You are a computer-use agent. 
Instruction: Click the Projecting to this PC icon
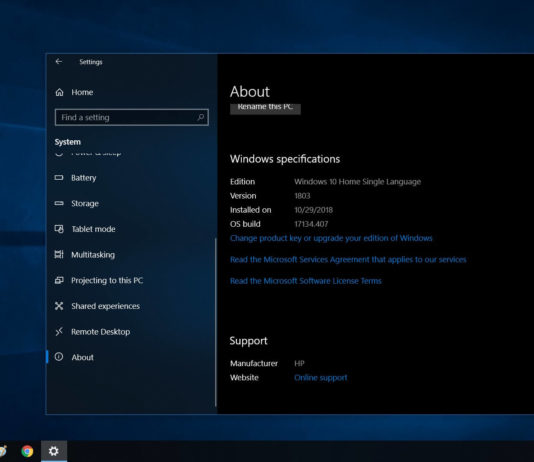click(59, 280)
